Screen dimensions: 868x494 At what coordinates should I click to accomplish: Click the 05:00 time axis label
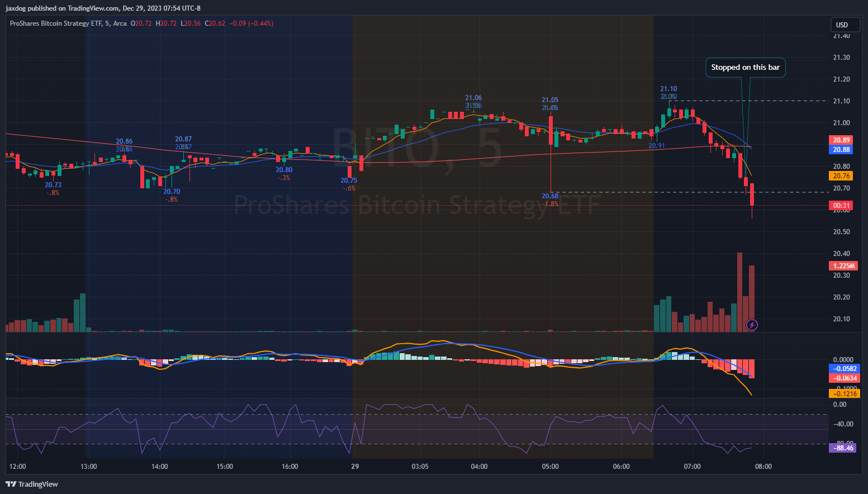pyautogui.click(x=550, y=467)
